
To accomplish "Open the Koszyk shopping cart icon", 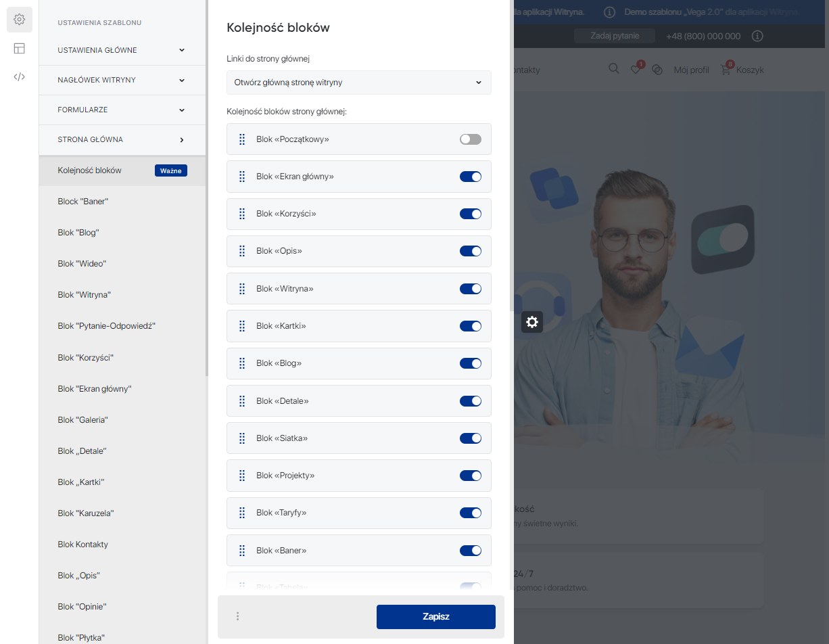I will [x=726, y=70].
